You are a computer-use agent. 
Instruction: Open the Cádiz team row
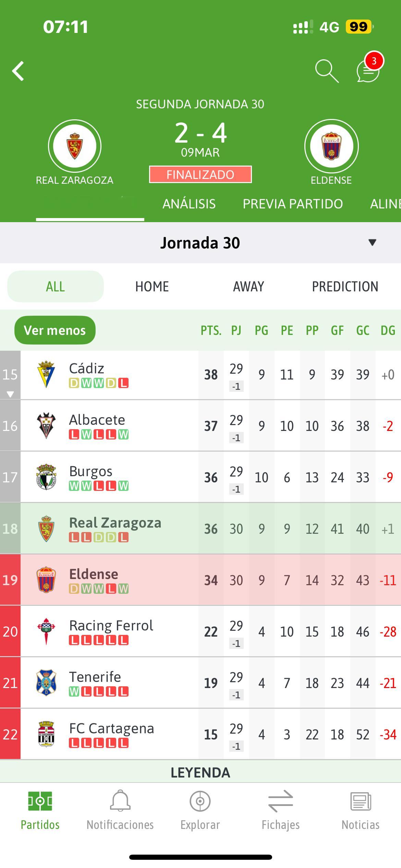[x=200, y=375]
